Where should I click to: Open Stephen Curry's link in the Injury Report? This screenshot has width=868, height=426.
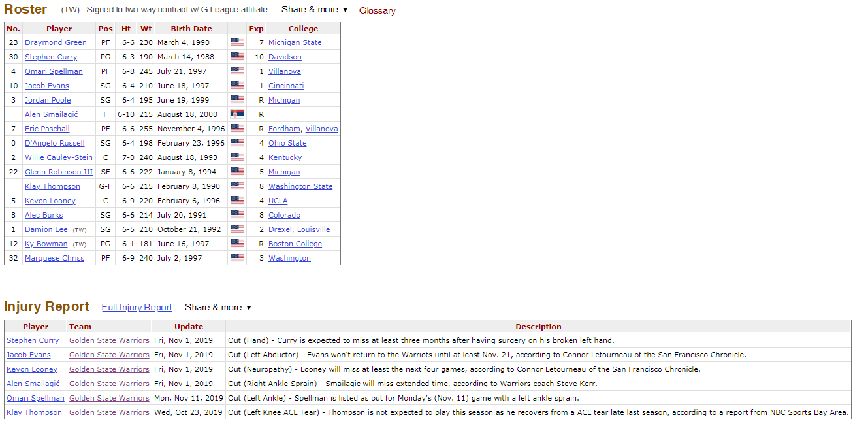(33, 340)
